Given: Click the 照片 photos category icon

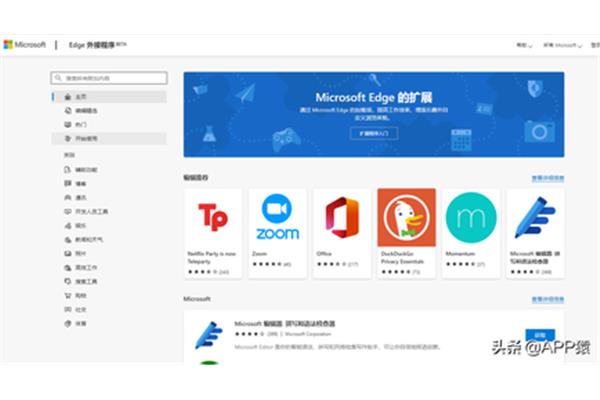Looking at the screenshot, I should tap(68, 253).
